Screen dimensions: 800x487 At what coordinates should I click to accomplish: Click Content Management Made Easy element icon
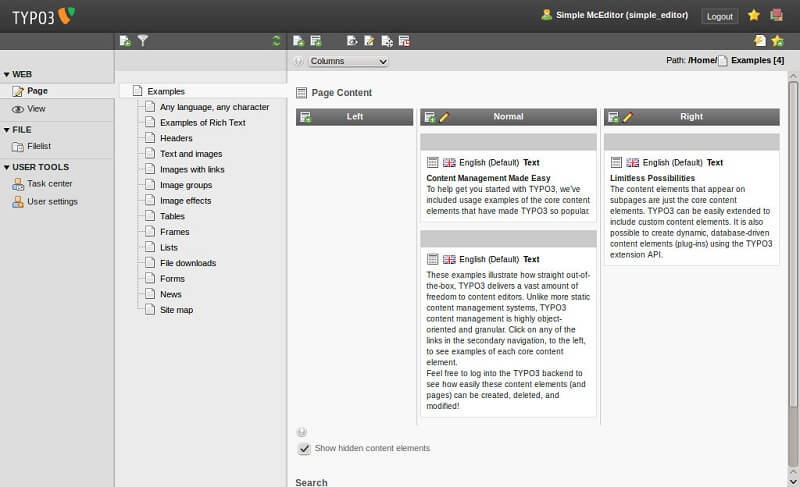click(433, 163)
